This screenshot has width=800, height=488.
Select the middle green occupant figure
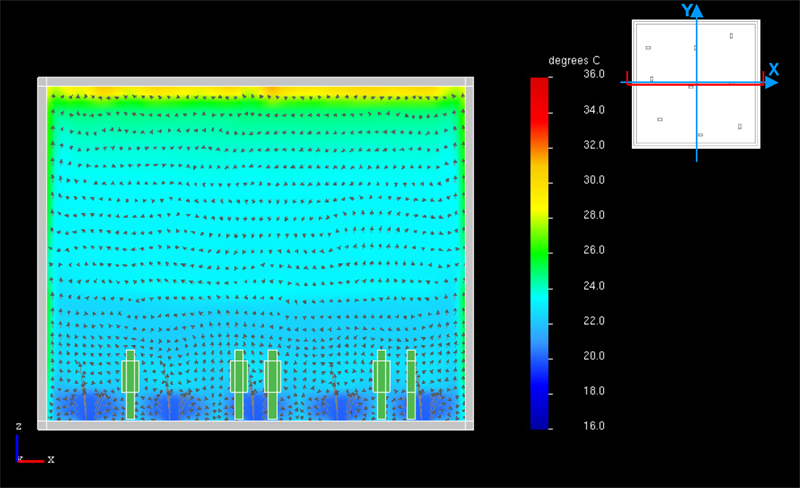tap(272, 385)
